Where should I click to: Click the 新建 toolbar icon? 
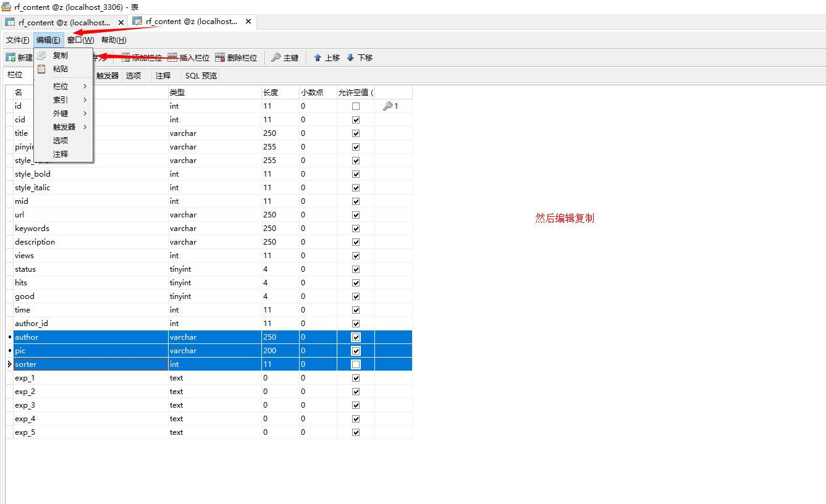11,57
